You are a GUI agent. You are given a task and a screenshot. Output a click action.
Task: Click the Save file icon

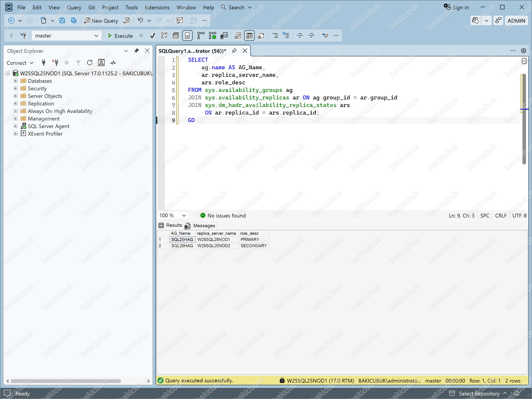coord(62,21)
